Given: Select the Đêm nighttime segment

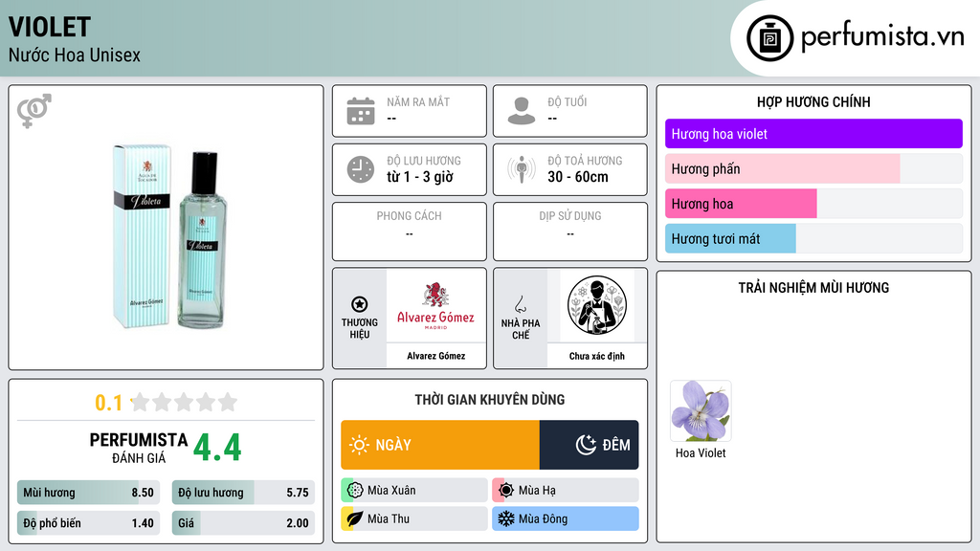Looking at the screenshot, I should coord(589,445).
